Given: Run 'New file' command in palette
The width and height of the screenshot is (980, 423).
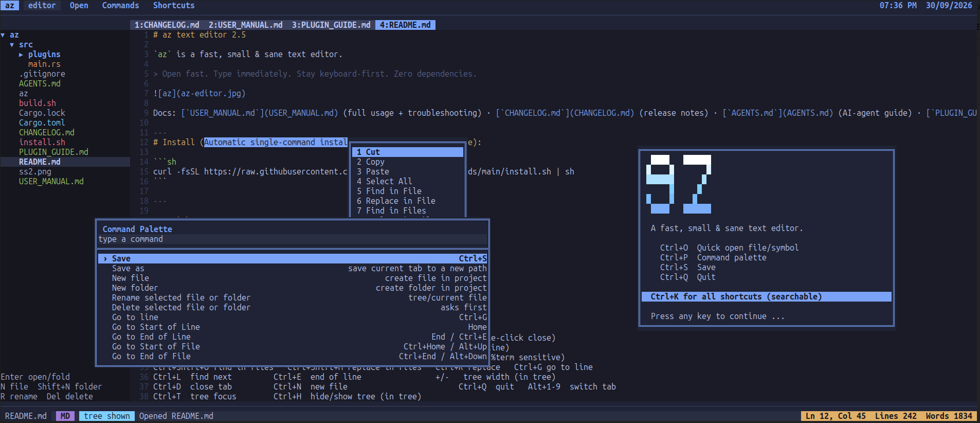Looking at the screenshot, I should [x=293, y=278].
